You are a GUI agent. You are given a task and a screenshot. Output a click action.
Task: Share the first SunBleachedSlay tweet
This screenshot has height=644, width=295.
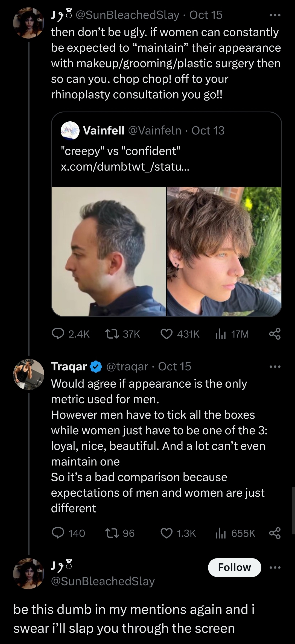(275, 334)
